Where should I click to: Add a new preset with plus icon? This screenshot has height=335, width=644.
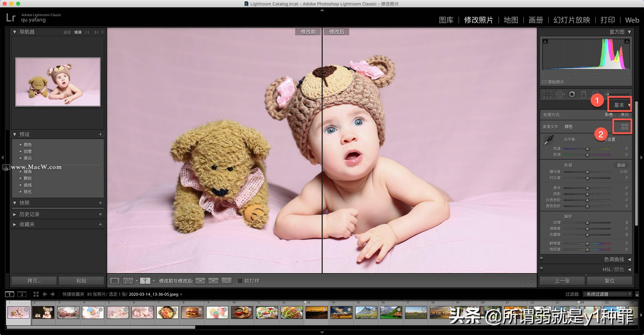point(101,135)
